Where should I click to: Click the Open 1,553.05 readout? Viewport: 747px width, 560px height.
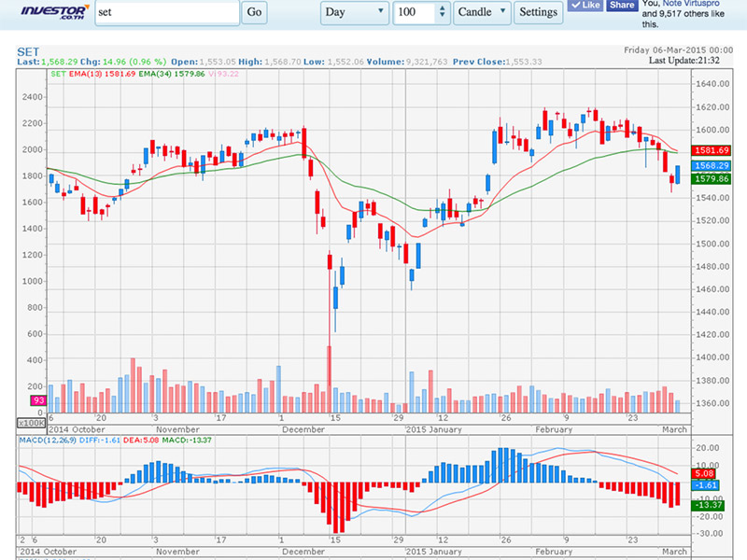(x=204, y=62)
